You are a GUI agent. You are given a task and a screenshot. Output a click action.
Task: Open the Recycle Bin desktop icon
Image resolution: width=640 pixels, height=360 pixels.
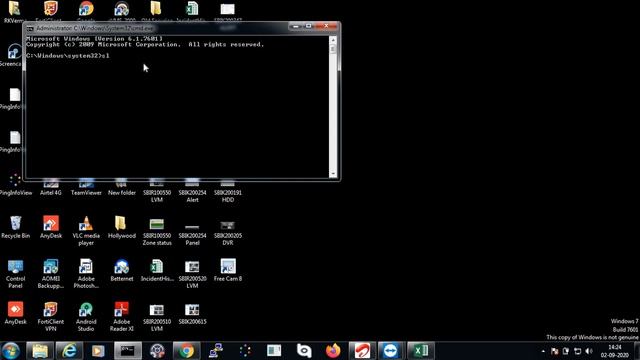[x=16, y=227]
